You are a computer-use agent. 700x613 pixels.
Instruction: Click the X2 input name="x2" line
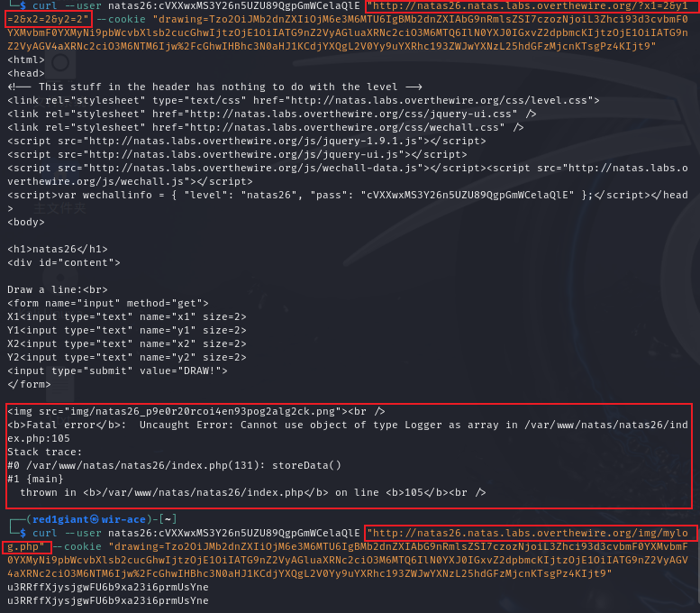tap(127, 343)
